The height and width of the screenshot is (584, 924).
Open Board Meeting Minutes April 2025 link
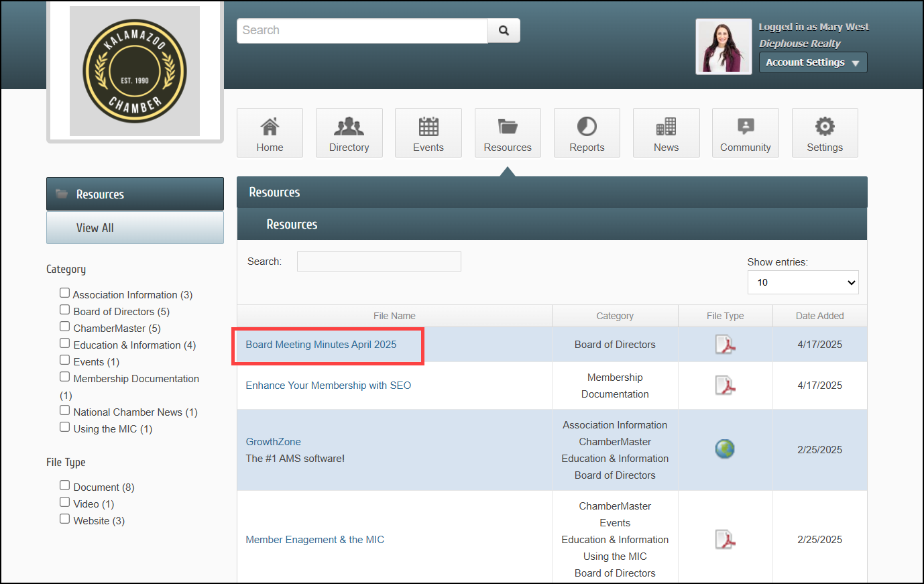pos(321,345)
